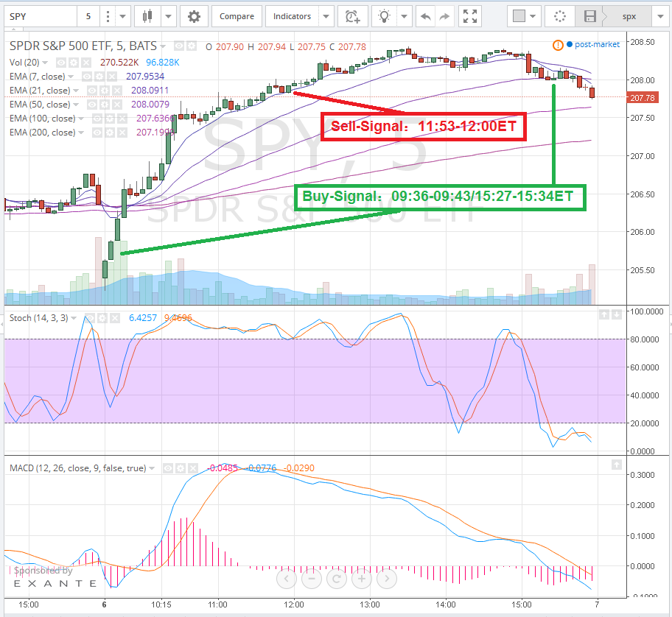
Task: Hide the EMA (100, close) line
Action: pyautogui.click(x=97, y=119)
